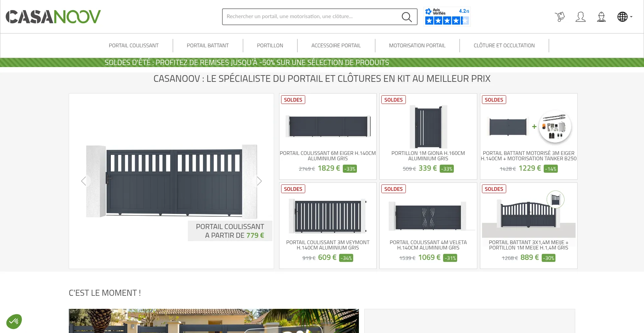Open the user account profile icon
This screenshot has height=333, width=644.
pos(580,17)
